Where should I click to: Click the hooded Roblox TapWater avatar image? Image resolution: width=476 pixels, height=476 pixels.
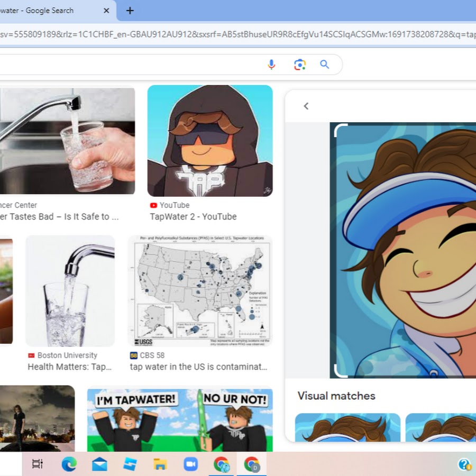click(210, 141)
